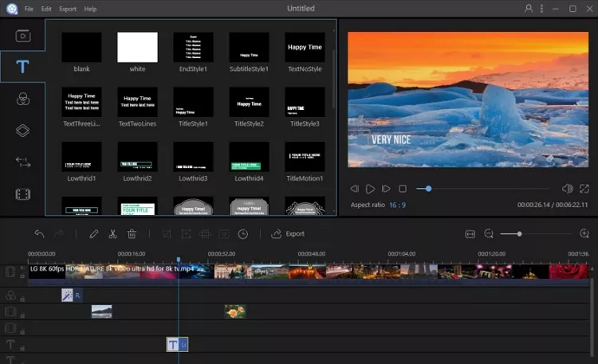Click the Crop tool icon
The width and height of the screenshot is (598, 364).
(x=167, y=233)
